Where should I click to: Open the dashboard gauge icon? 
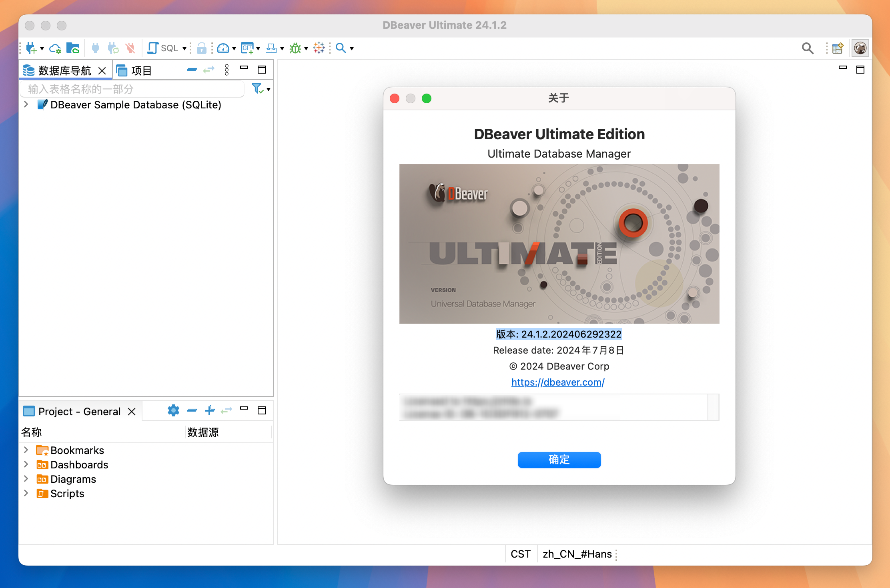pos(223,48)
